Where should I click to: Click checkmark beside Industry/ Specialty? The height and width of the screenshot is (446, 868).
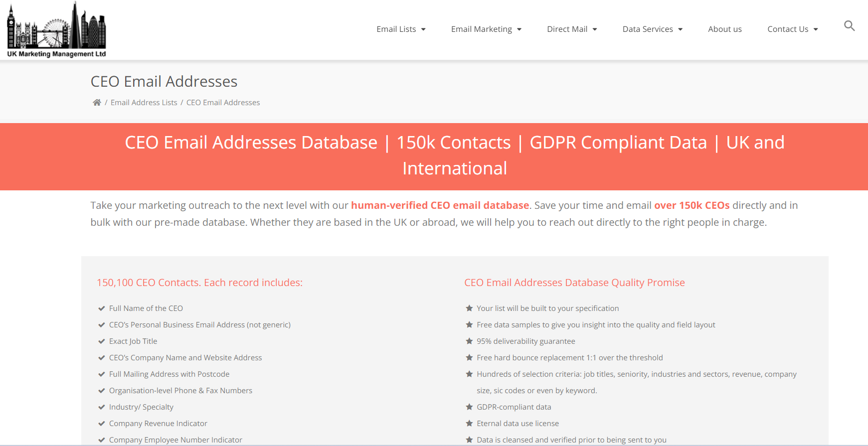click(102, 407)
